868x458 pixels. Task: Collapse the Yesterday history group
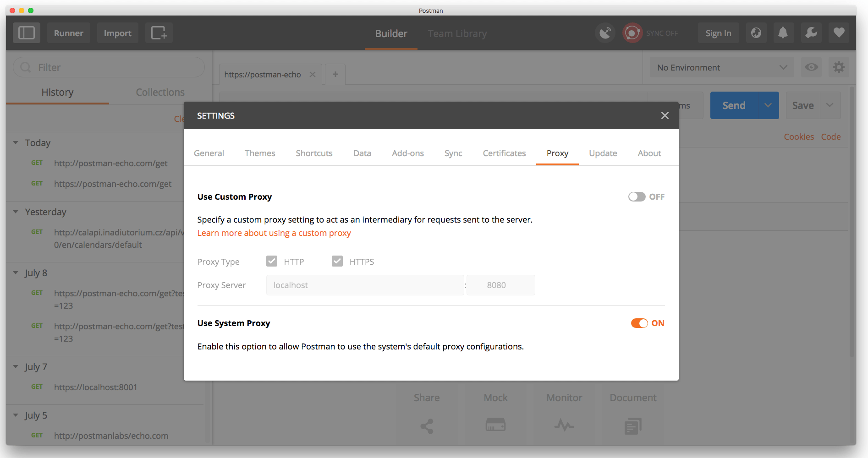coord(16,212)
